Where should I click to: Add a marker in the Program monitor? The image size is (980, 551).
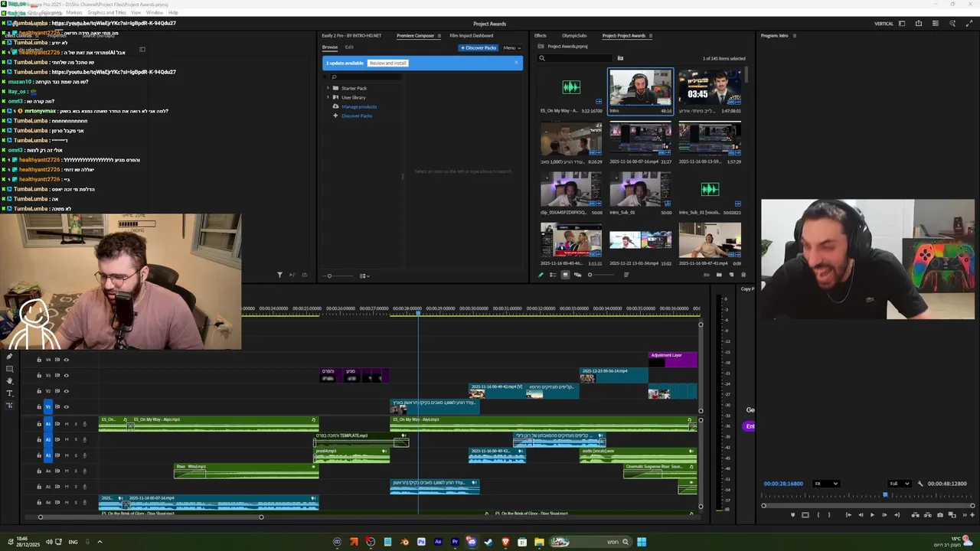pos(792,515)
